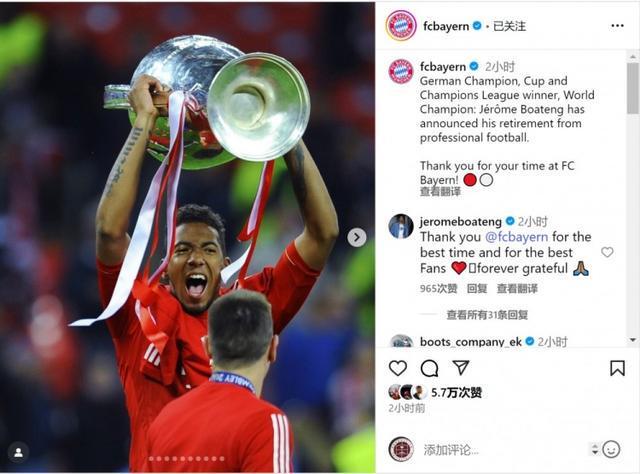The image size is (640, 474).
Task: Open emoji picker in comment box
Action: point(611,449)
